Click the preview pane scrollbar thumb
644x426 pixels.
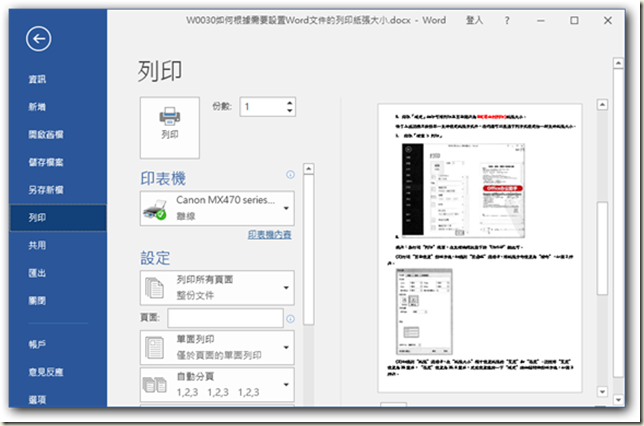point(602,248)
